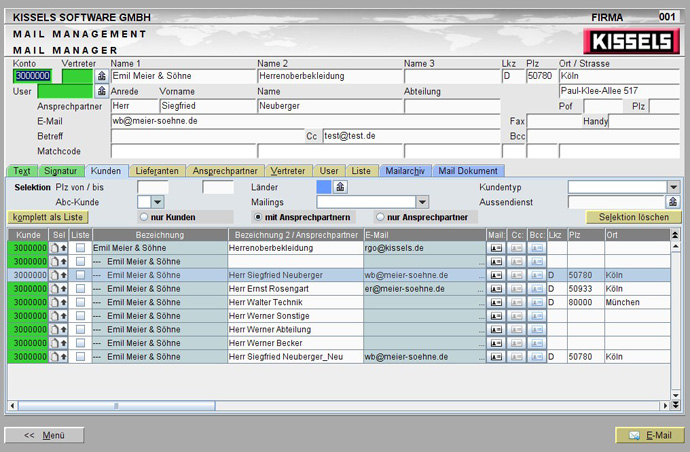Image resolution: width=690 pixels, height=452 pixels.
Task: Open the Liste tab
Action: (361, 171)
